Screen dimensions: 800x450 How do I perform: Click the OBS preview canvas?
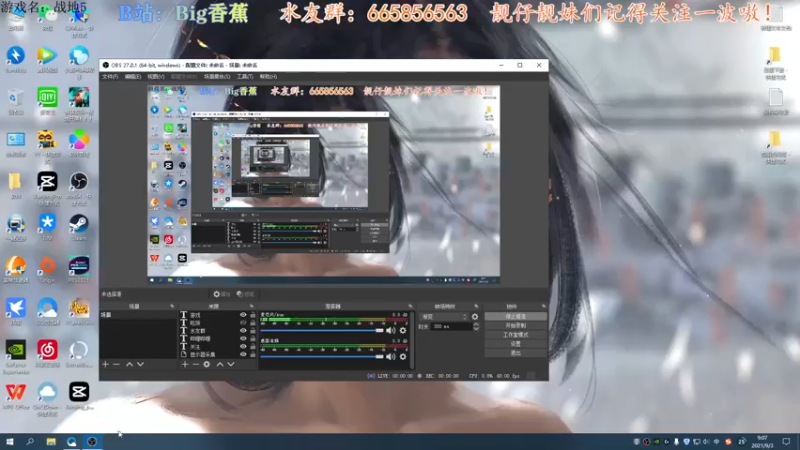tap(323, 185)
